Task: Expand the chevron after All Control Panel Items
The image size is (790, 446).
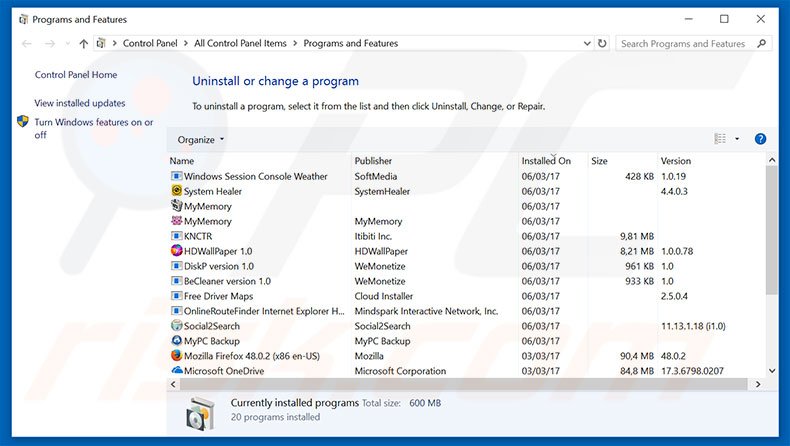Action: click(295, 43)
